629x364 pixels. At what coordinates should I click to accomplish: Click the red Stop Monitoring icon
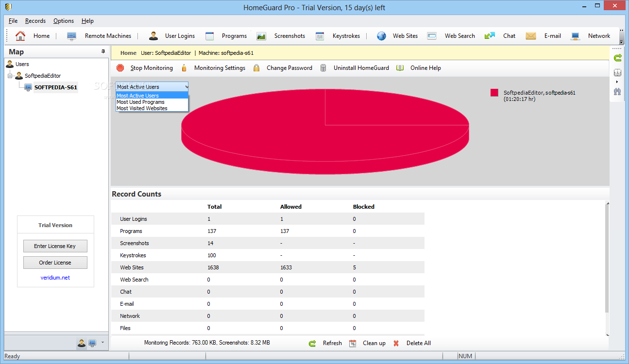pyautogui.click(x=120, y=68)
